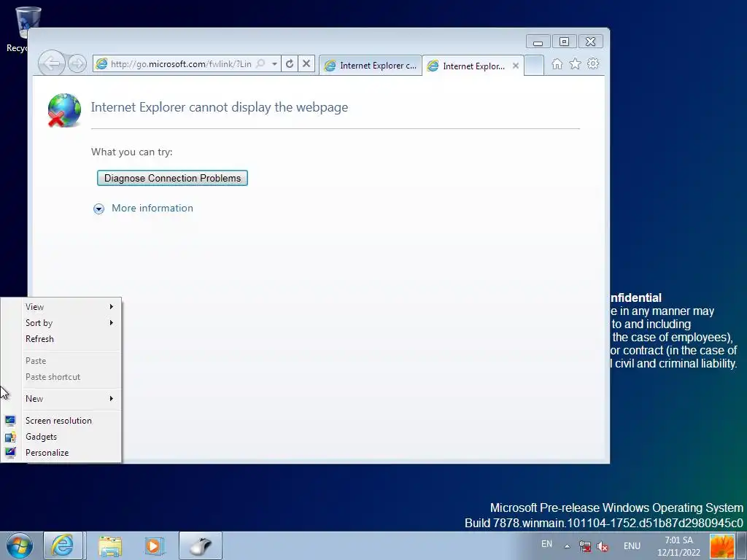
Task: Select the second Internet Explor... tab
Action: pyautogui.click(x=473, y=66)
